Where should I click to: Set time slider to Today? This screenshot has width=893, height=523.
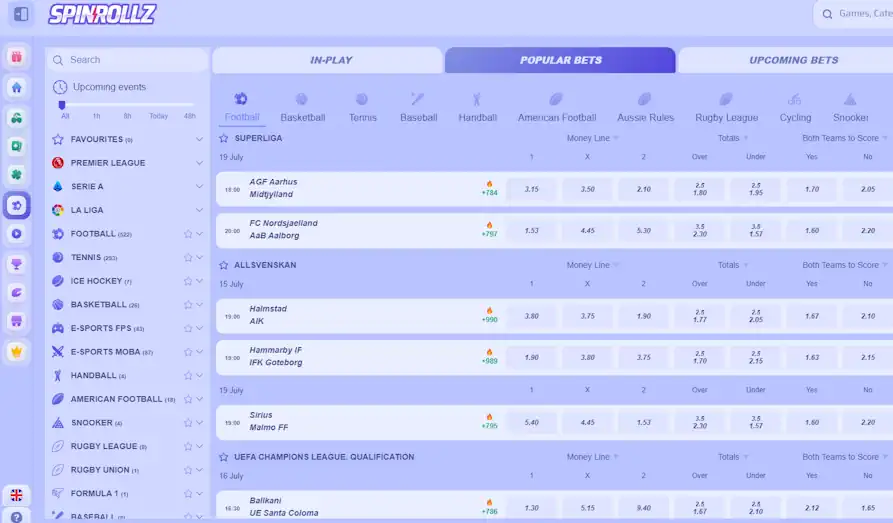tap(158, 116)
